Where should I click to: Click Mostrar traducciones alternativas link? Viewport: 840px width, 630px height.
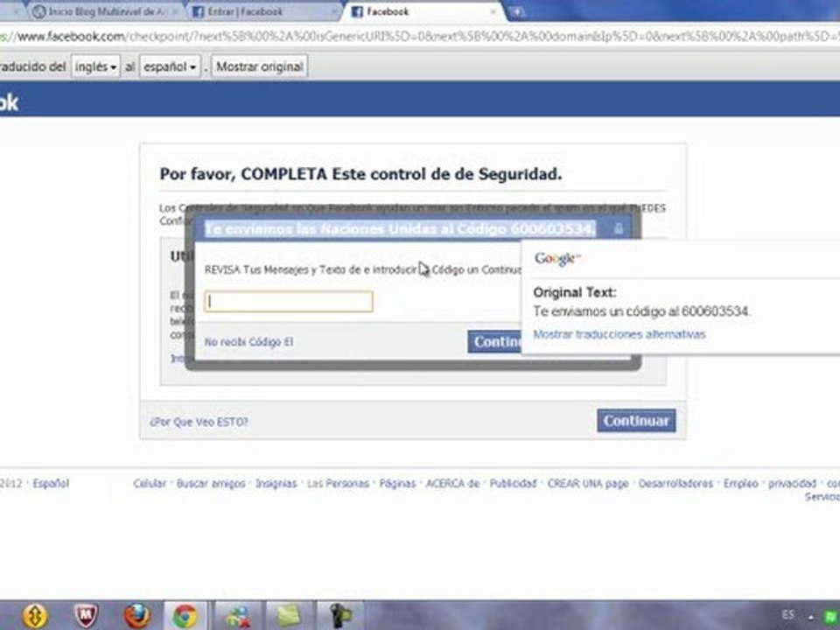pos(619,334)
